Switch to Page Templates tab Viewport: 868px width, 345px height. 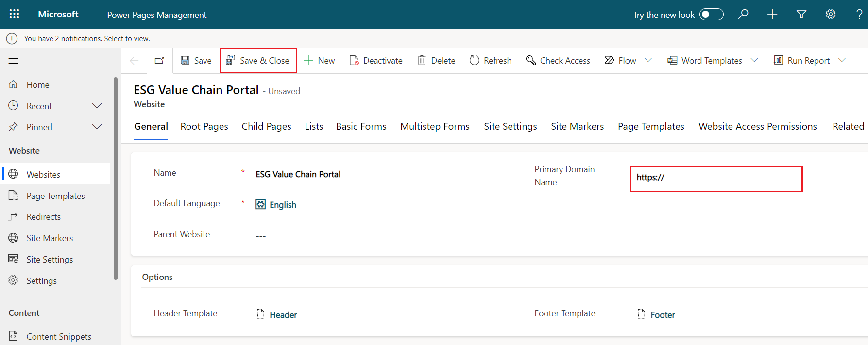point(651,126)
